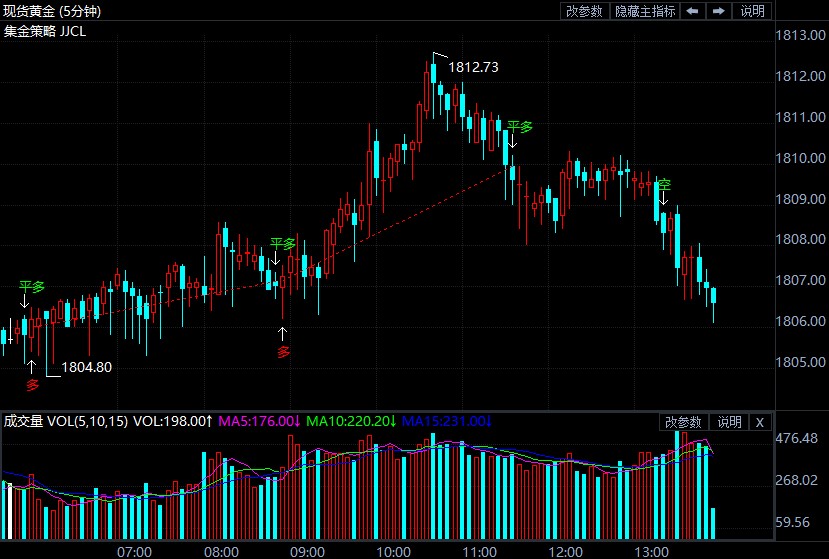Shift chart with the right arrow button
This screenshot has height=559, width=829.
719,11
